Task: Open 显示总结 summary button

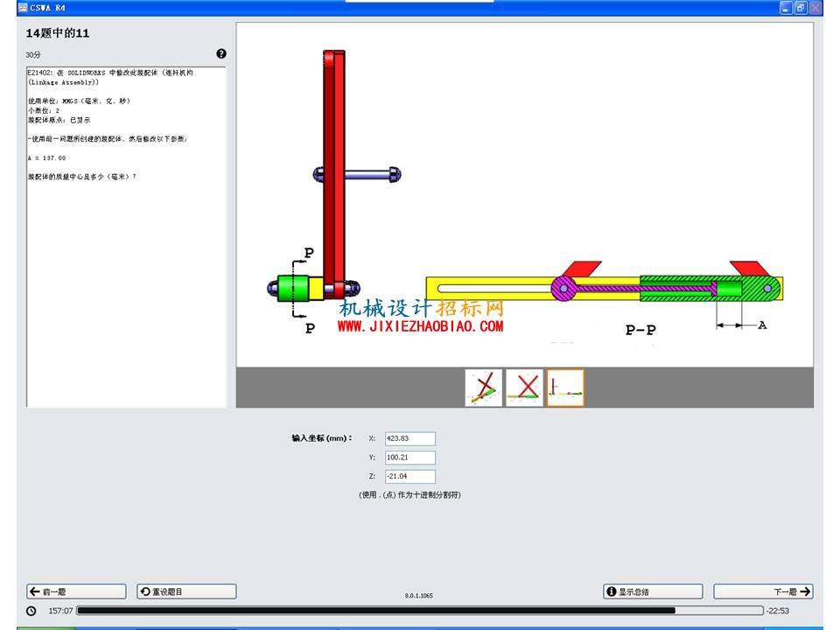Action: (x=653, y=591)
